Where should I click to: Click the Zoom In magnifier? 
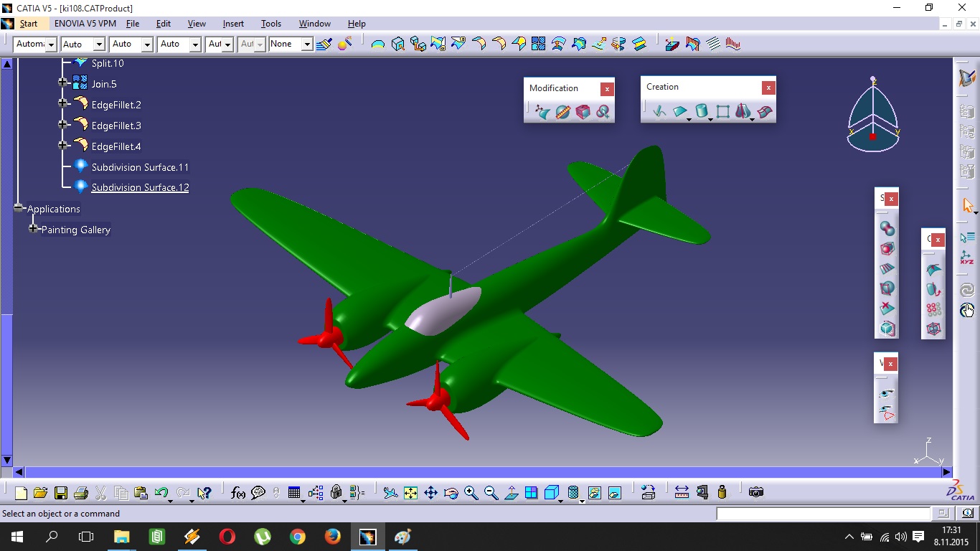tap(471, 493)
